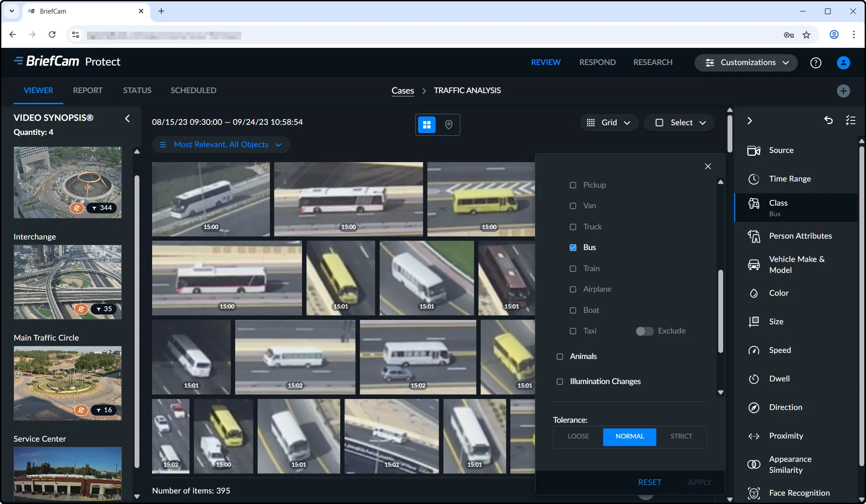Viewport: 866px width, 504px height.
Task: Open the Speed filter icon
Action: point(753,350)
